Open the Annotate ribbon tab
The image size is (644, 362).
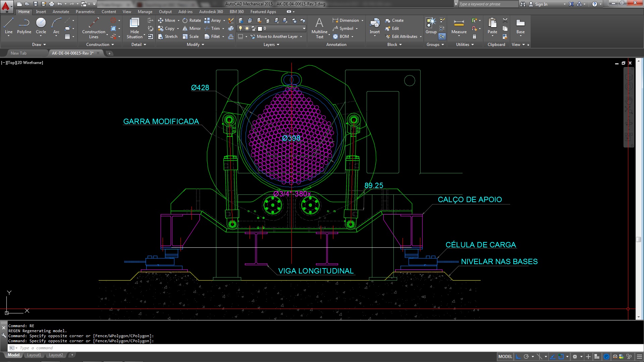[61, 12]
